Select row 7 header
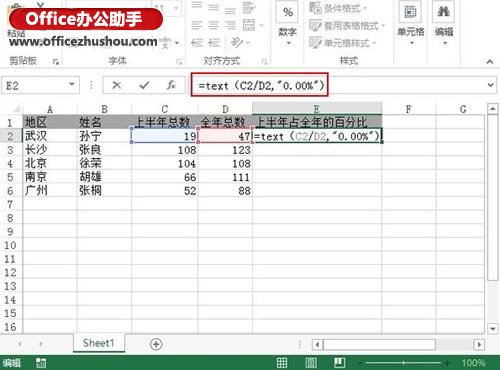Screen dimensions: 500x370 coord(10,204)
